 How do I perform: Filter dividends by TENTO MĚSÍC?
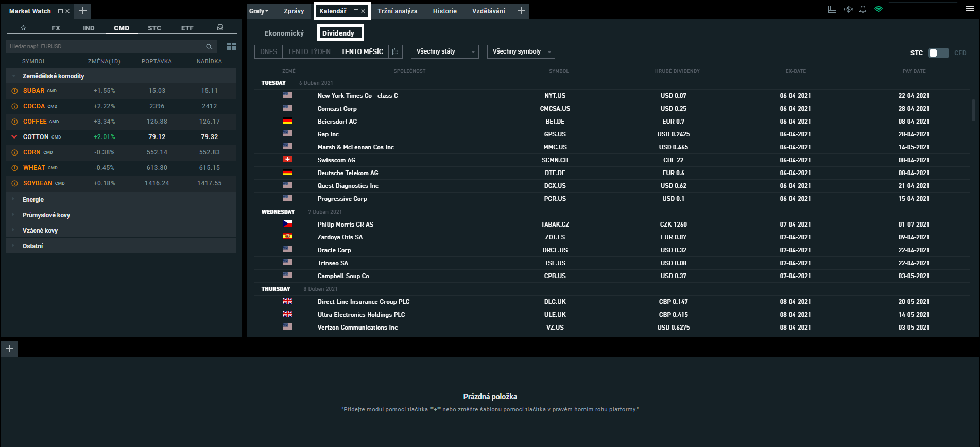pos(362,51)
